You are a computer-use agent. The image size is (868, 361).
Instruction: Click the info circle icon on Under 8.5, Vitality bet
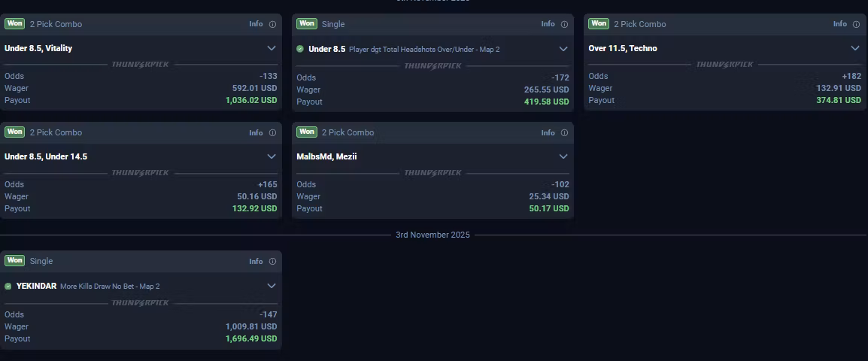coord(272,24)
